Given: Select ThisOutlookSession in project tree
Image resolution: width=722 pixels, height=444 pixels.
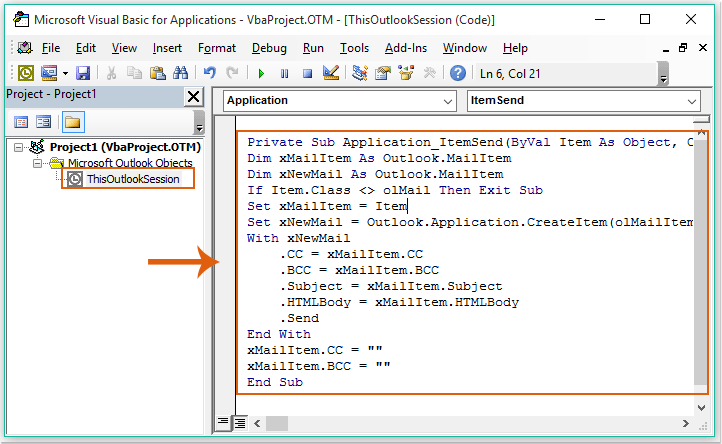Looking at the screenshot, I should 133,179.
